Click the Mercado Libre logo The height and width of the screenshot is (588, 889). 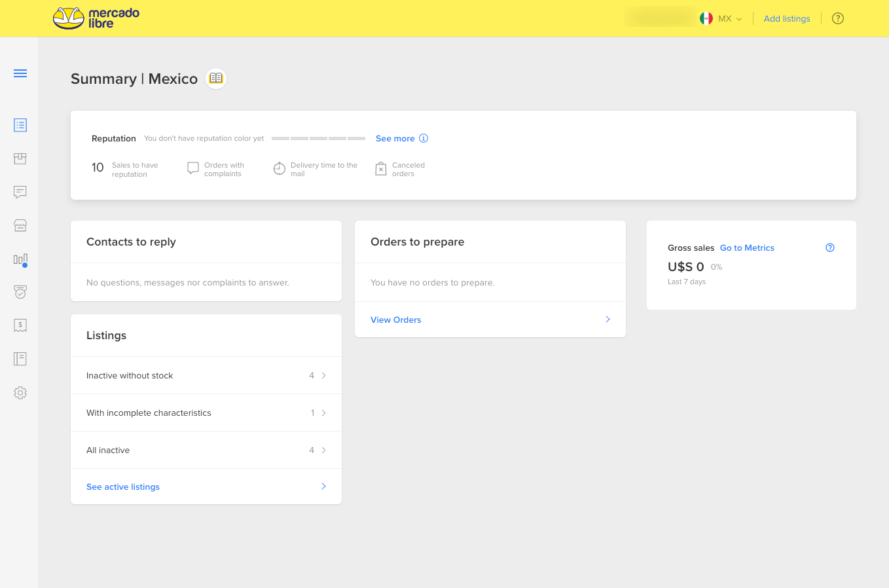tap(96, 18)
